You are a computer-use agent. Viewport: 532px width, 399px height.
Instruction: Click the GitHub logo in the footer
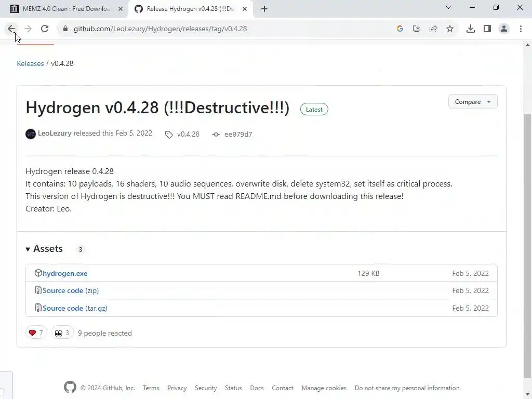coord(70,387)
